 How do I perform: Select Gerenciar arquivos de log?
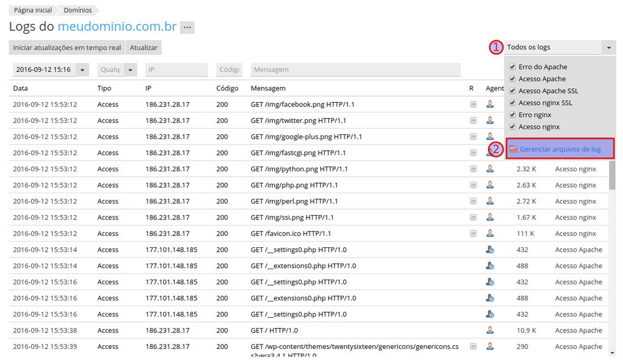560,148
